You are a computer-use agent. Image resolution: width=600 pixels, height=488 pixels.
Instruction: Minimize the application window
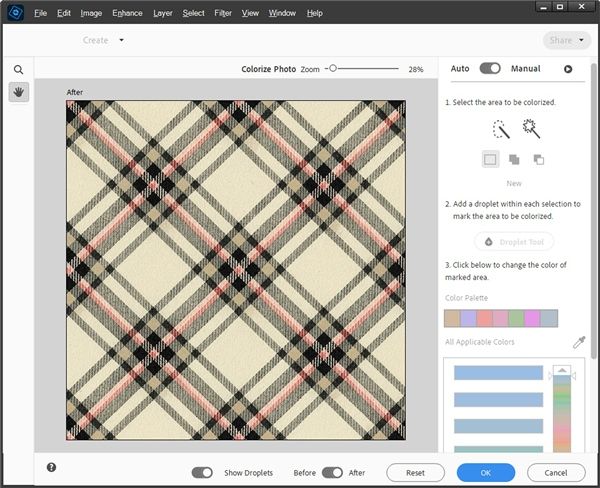click(543, 7)
